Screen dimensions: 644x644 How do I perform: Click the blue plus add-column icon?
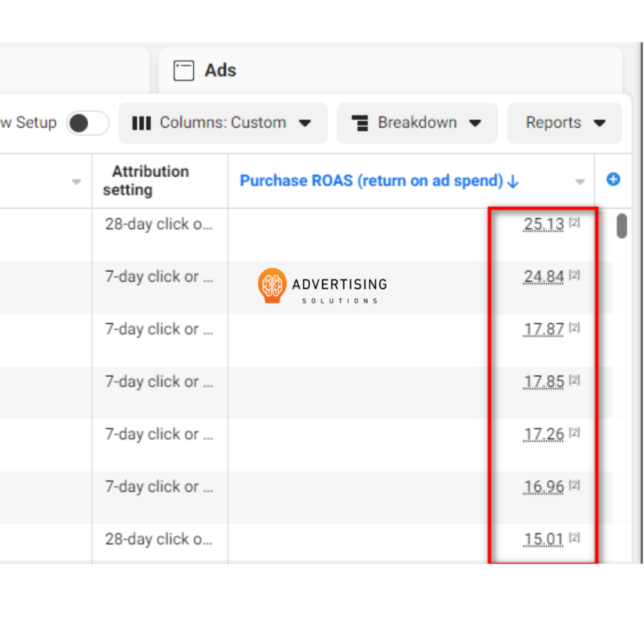[x=613, y=180]
